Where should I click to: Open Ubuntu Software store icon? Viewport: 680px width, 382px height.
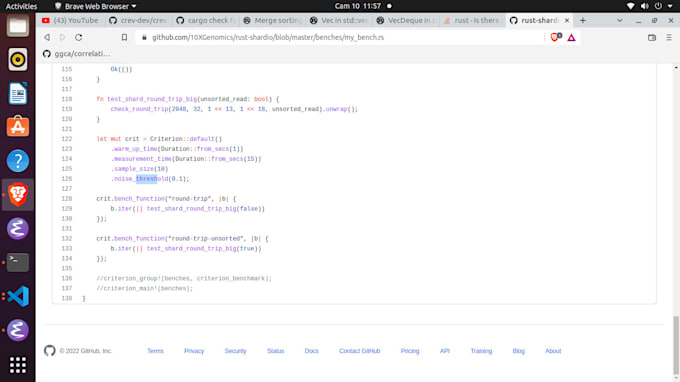(x=18, y=127)
